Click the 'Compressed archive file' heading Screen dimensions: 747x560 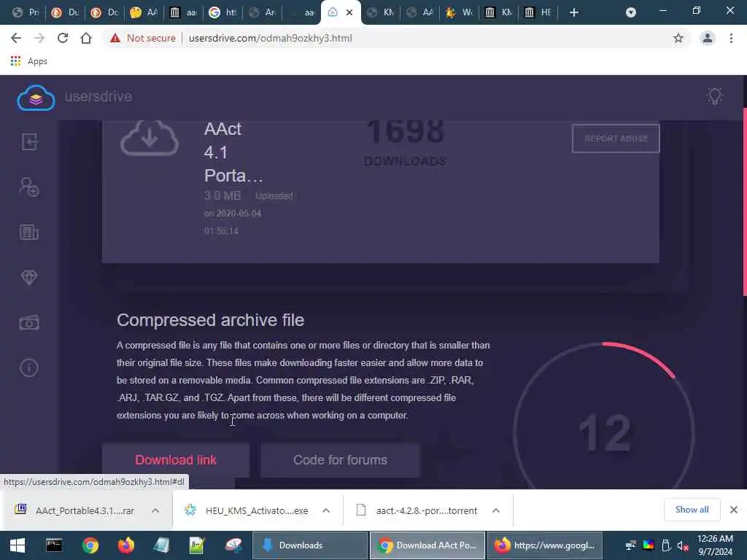pyautogui.click(x=211, y=320)
